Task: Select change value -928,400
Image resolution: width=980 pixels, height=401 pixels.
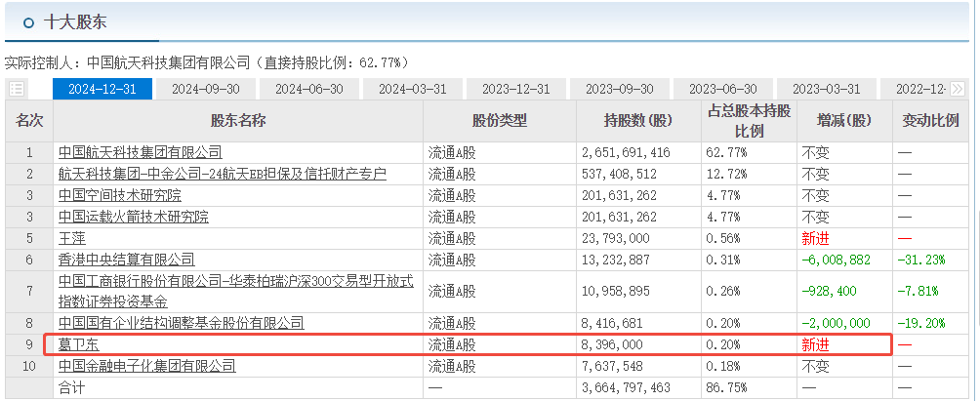Action: coord(830,291)
